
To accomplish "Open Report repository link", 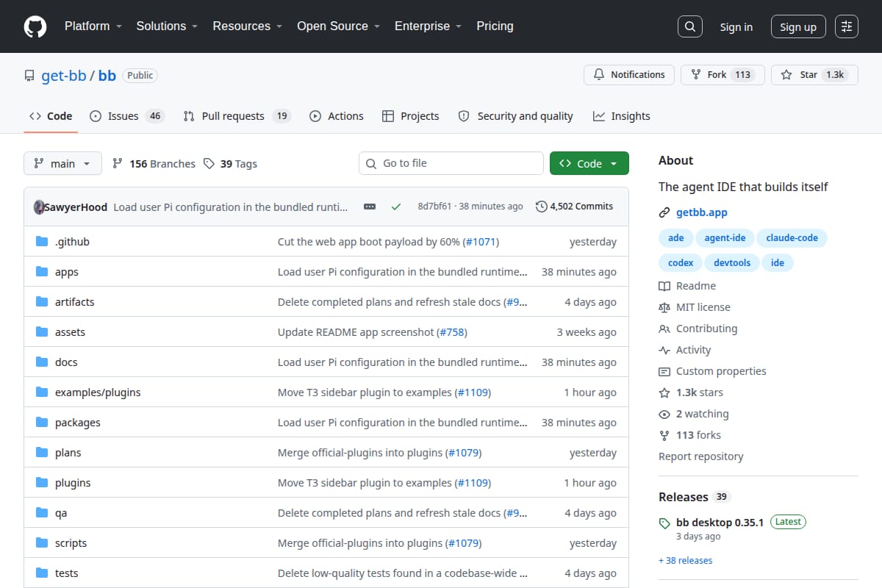I will (x=700, y=456).
